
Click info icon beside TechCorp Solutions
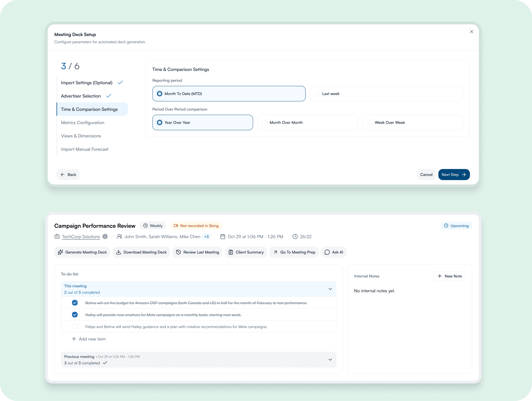105,236
